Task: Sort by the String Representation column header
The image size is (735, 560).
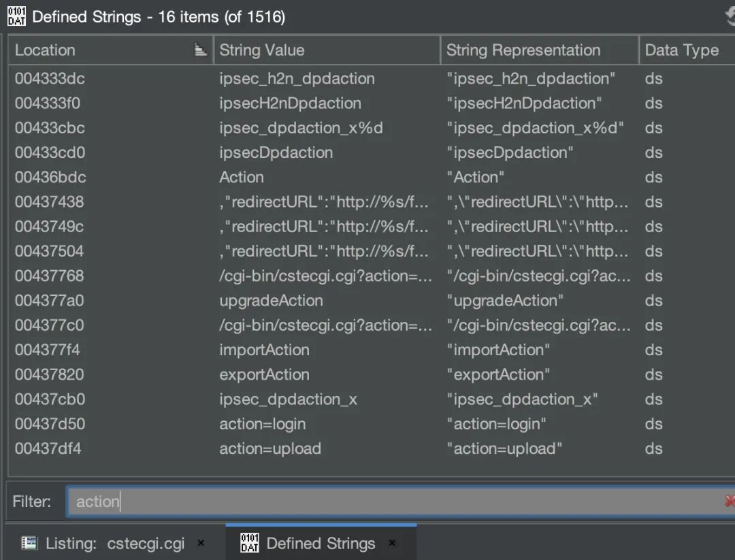Action: click(x=539, y=50)
